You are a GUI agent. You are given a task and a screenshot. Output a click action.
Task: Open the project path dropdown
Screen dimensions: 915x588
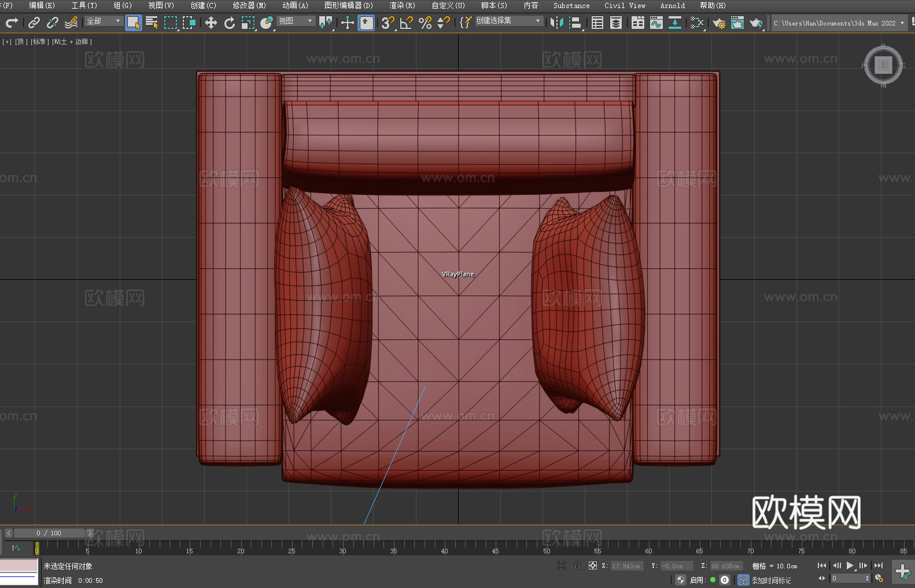(x=839, y=23)
